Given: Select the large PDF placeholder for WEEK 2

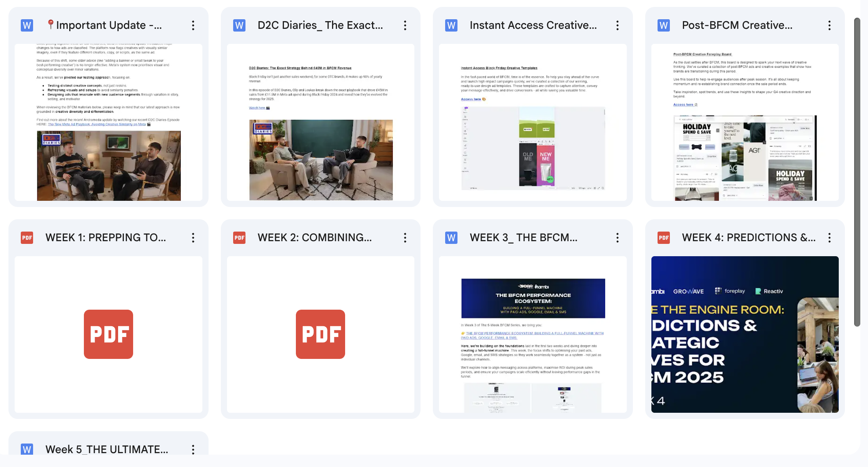Looking at the screenshot, I should [320, 334].
